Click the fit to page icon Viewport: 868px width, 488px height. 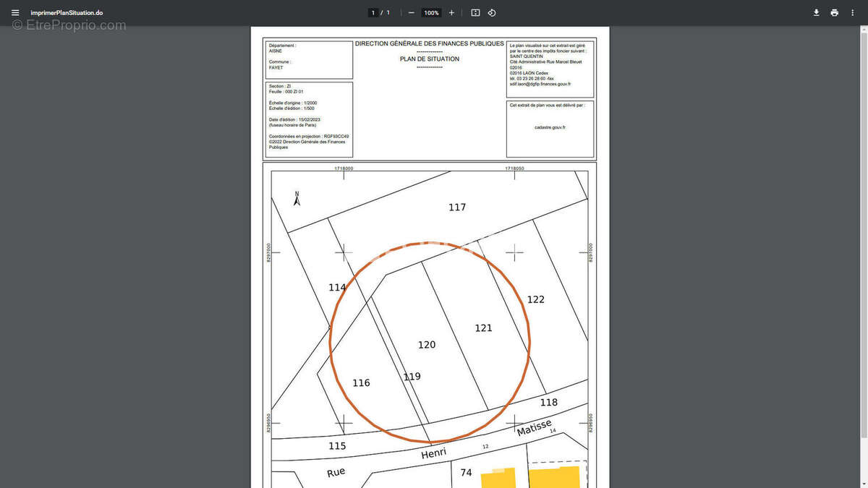click(x=475, y=13)
